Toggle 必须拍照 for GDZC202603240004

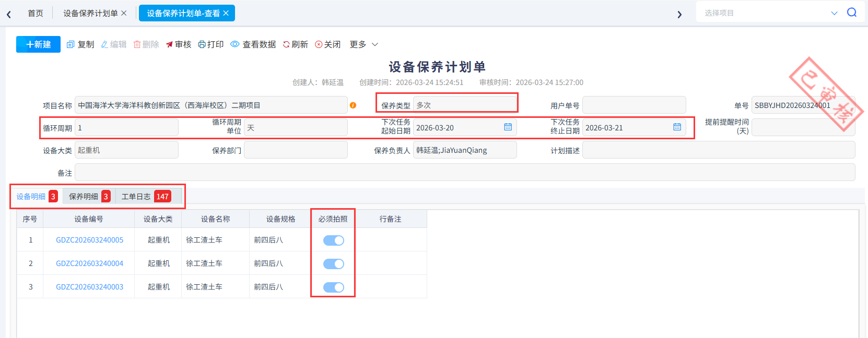tap(333, 264)
